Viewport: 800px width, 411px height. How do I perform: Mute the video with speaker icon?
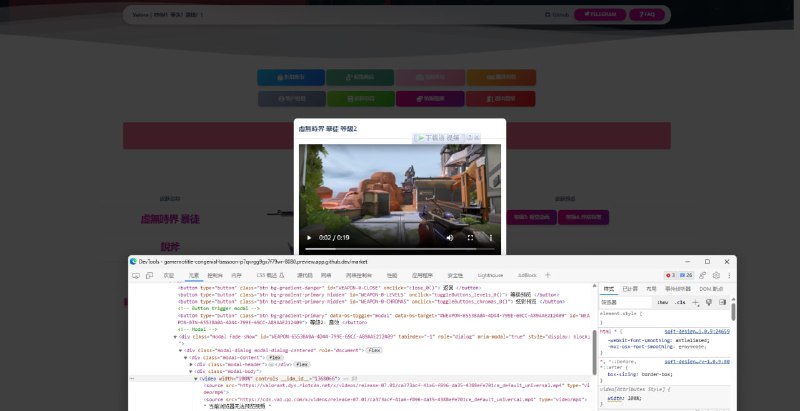tap(450, 238)
